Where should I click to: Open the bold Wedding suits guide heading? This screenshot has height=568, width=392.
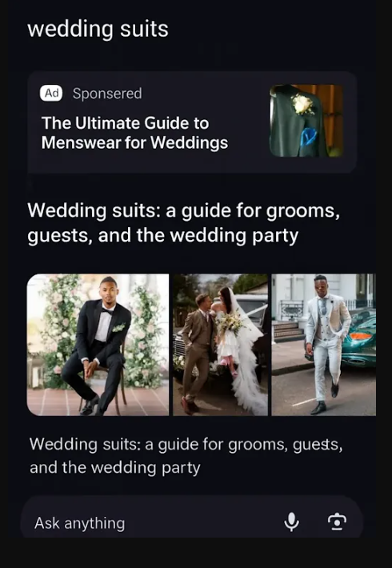(x=184, y=222)
